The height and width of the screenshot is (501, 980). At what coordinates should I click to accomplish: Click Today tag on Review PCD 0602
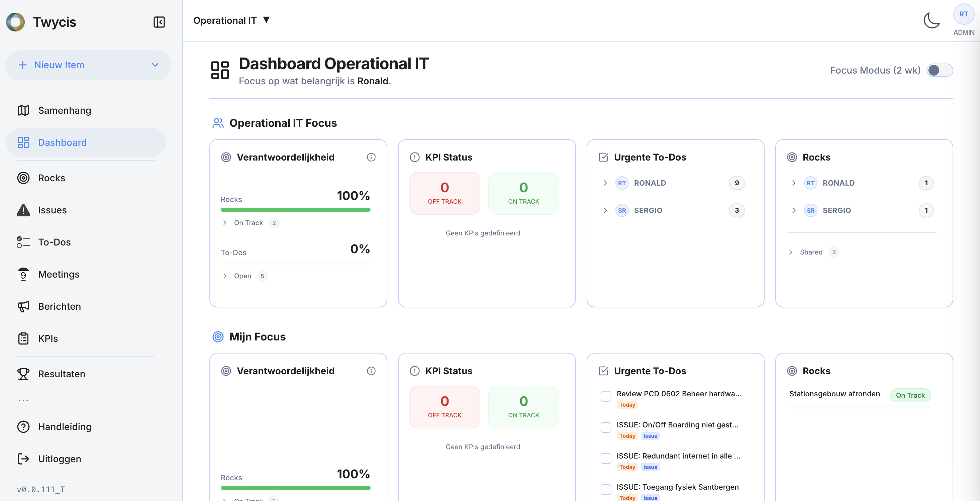click(x=627, y=405)
